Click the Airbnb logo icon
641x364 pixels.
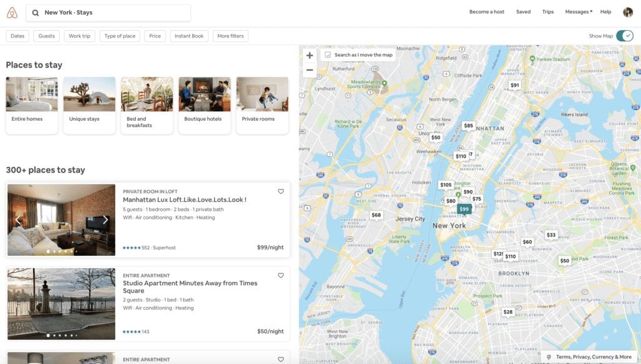point(12,12)
